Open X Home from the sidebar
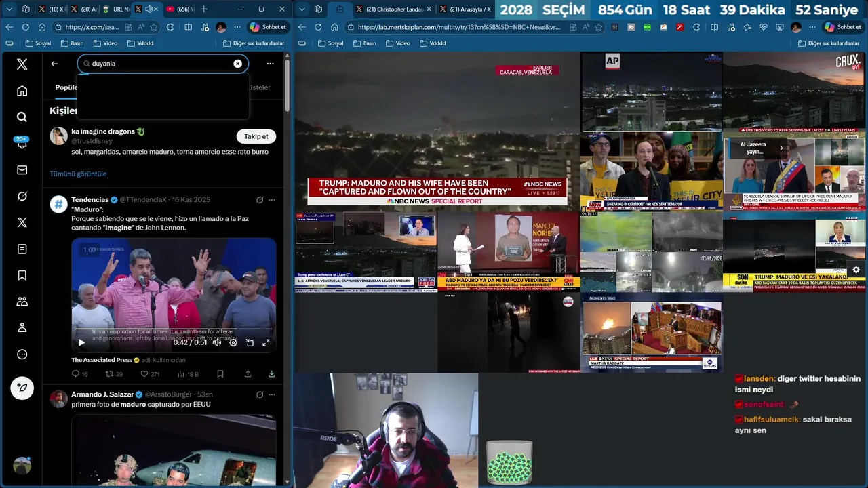The image size is (868, 488). point(22,91)
